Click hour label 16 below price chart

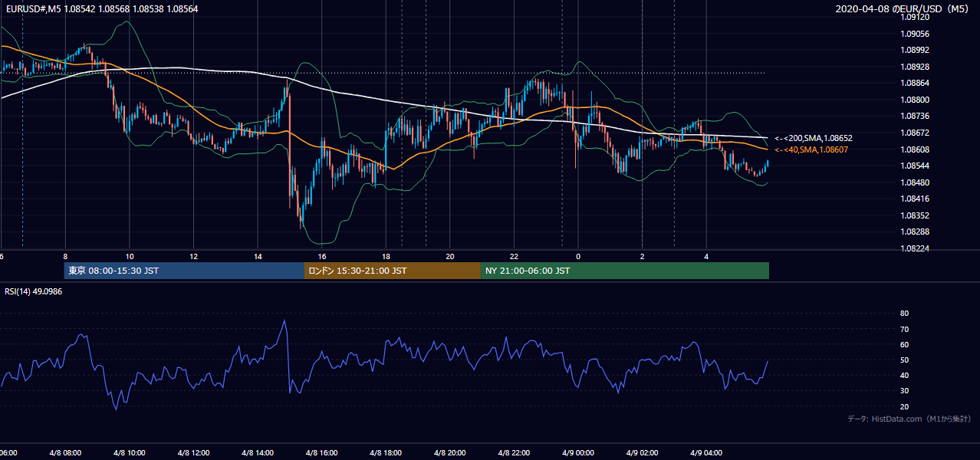tap(322, 257)
